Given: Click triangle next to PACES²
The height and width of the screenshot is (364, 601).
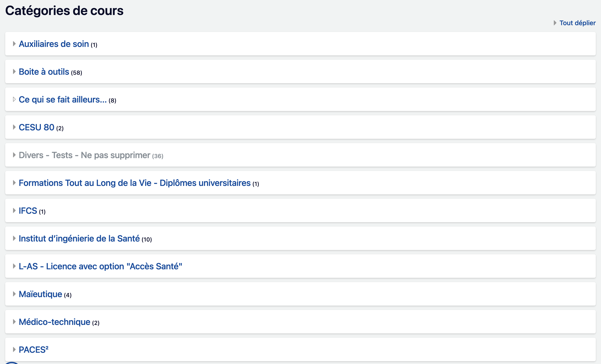Looking at the screenshot, I should pos(14,350).
